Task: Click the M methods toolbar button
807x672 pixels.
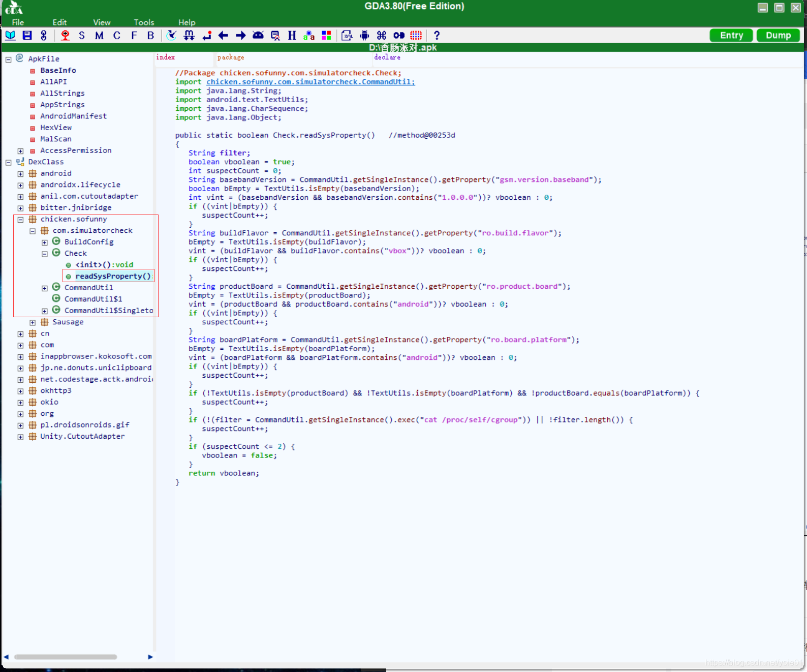Action: tap(99, 36)
